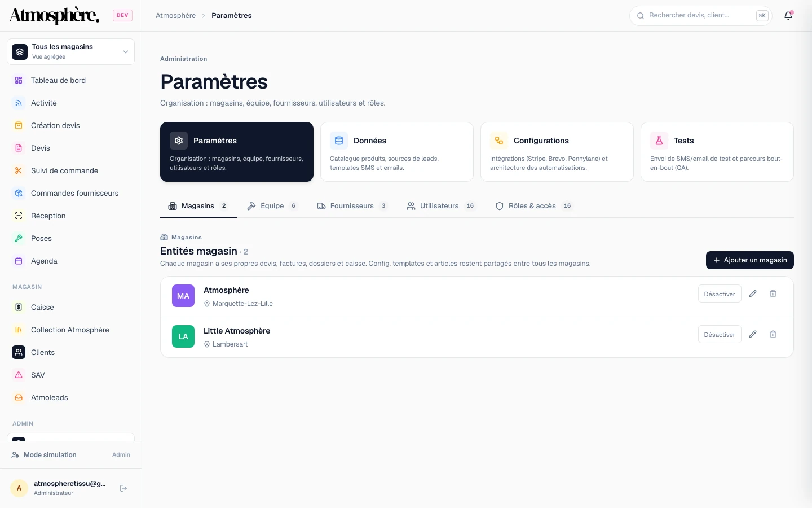Viewport: 812px width, 508px height.
Task: Deactivate the Atmosphère store
Action: pos(720,294)
